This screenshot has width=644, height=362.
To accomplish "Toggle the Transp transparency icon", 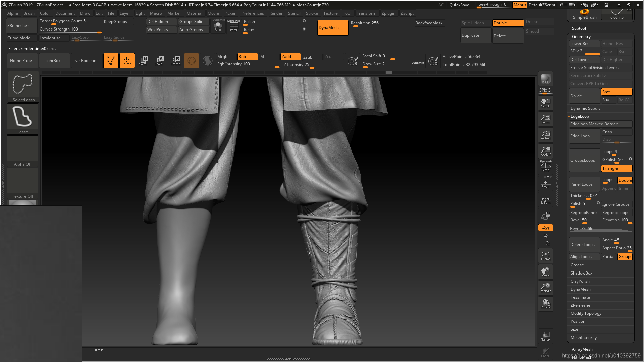I will coord(545,336).
